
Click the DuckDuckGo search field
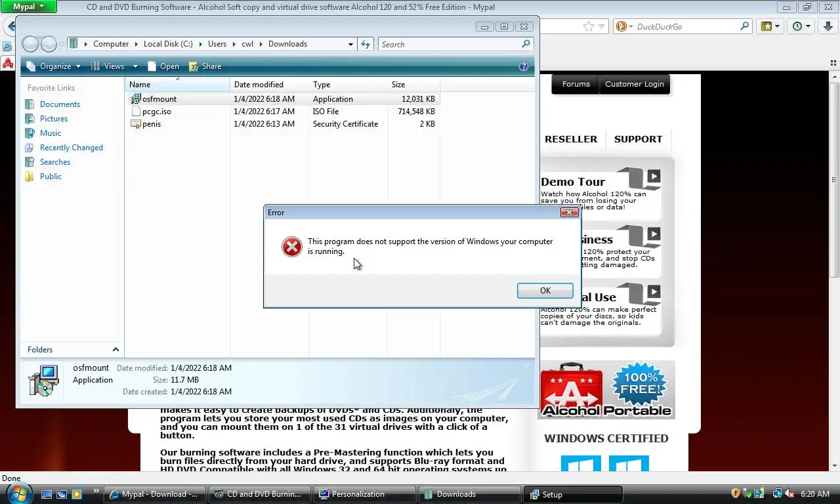[x=686, y=27]
